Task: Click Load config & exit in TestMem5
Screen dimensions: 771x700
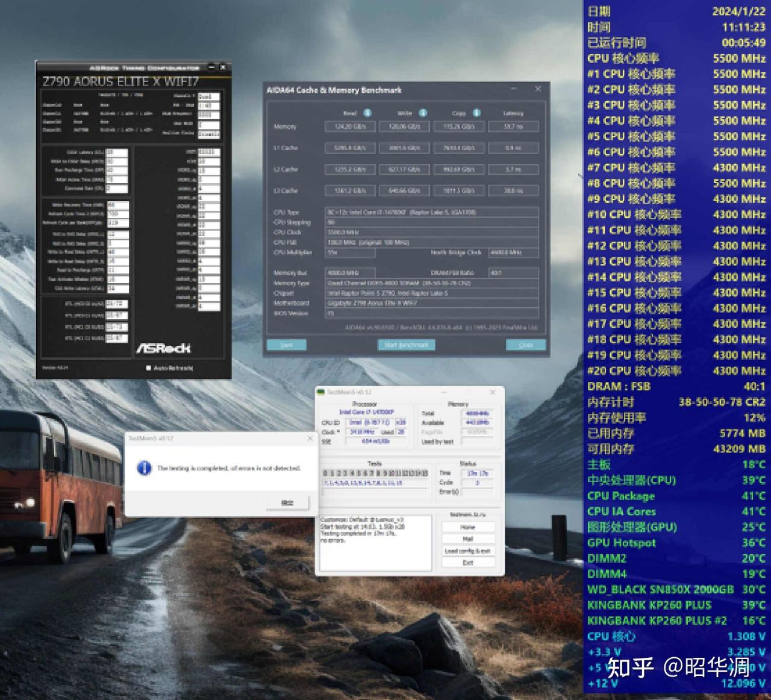Action: pos(468,551)
